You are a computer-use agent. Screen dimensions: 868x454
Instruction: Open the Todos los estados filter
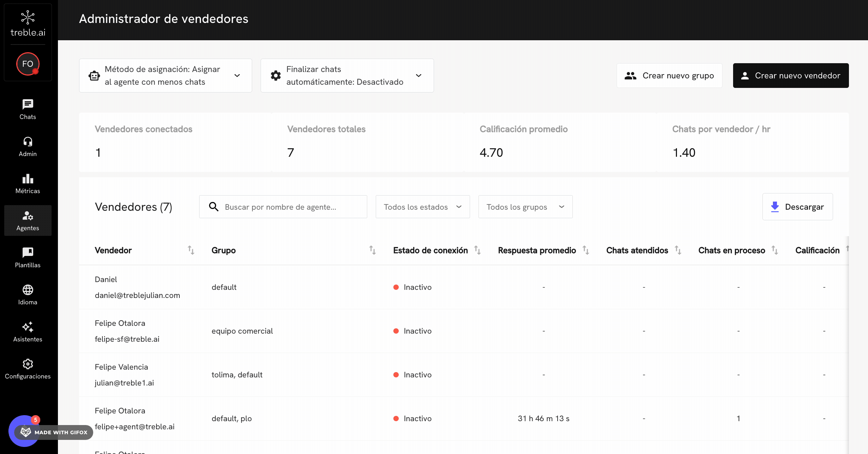click(422, 207)
